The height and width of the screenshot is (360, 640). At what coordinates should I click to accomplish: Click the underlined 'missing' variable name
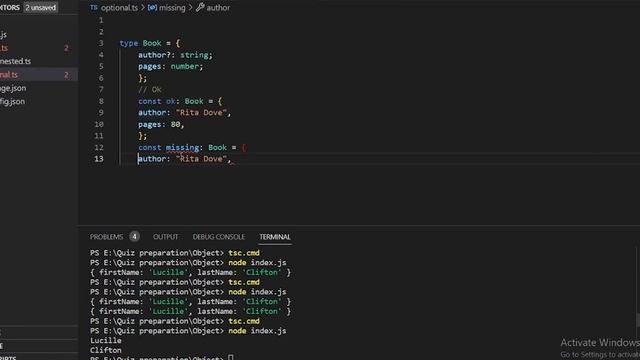[182, 147]
